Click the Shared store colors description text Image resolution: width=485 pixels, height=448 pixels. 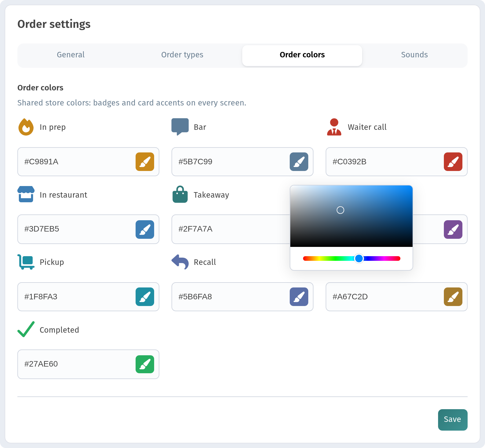click(132, 103)
